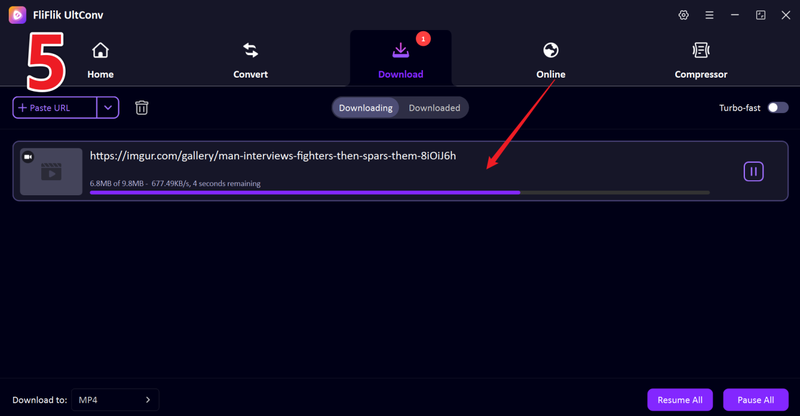
Task: Open settings gear icon
Action: pyautogui.click(x=683, y=15)
